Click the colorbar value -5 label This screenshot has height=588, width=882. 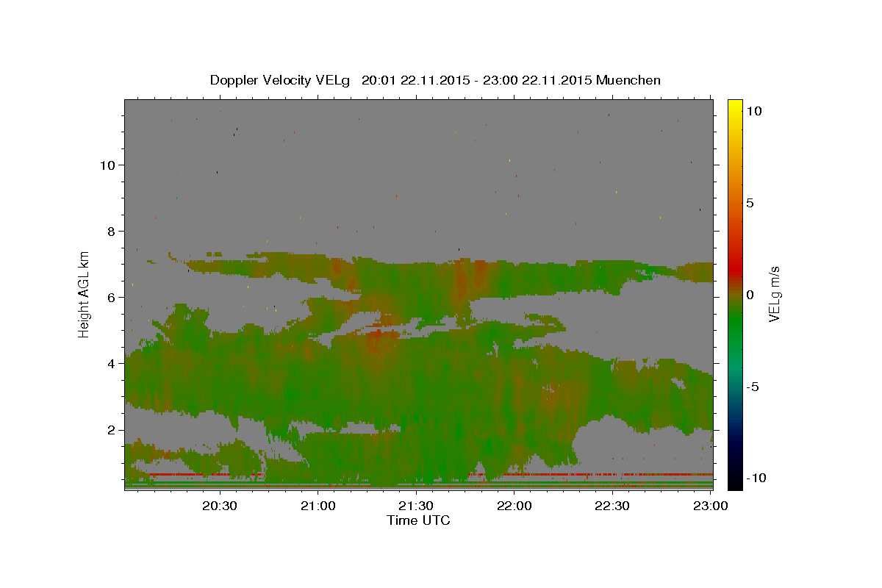(753, 387)
